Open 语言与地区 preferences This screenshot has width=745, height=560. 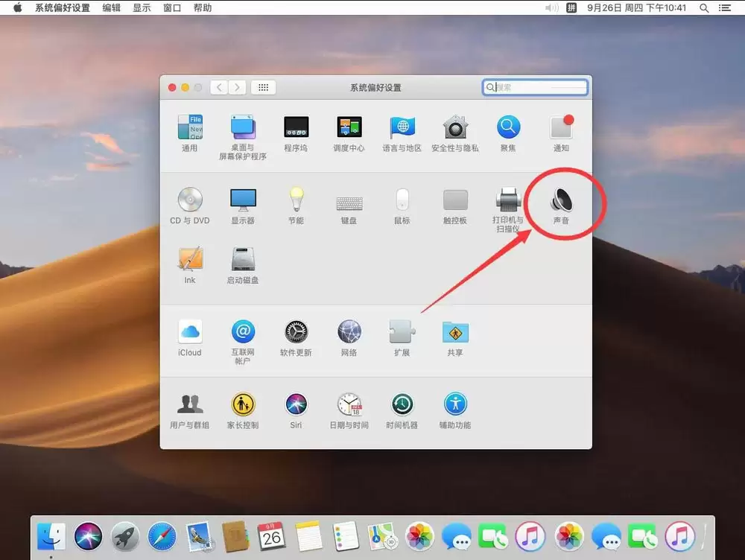[402, 133]
